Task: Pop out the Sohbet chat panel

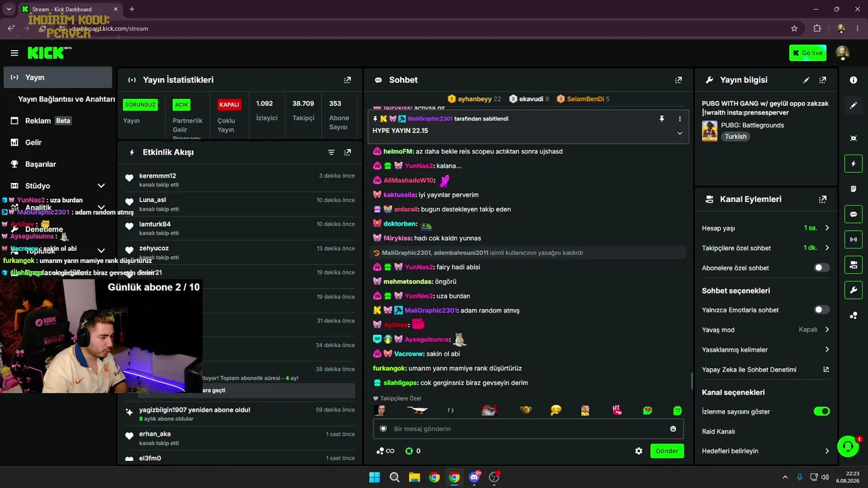Action: tap(678, 80)
